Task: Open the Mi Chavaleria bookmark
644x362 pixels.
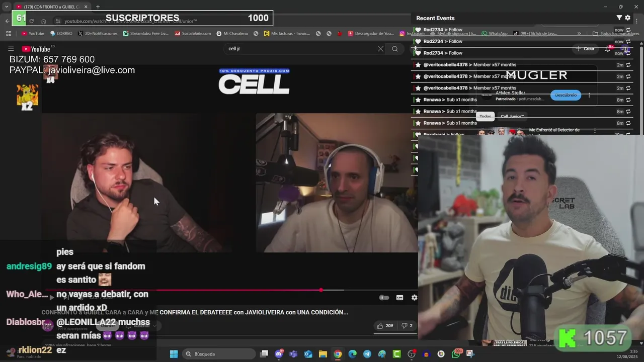Action: pyautogui.click(x=232, y=34)
